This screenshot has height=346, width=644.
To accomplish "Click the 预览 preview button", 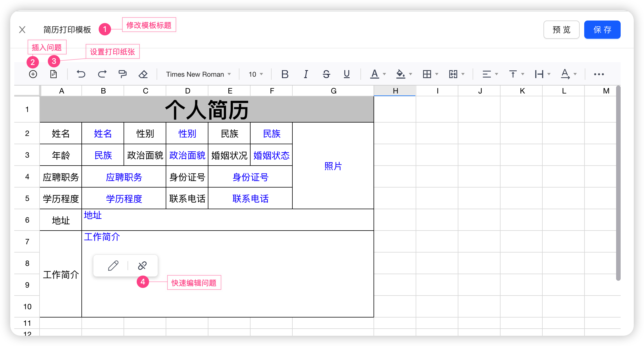I will click(x=561, y=30).
